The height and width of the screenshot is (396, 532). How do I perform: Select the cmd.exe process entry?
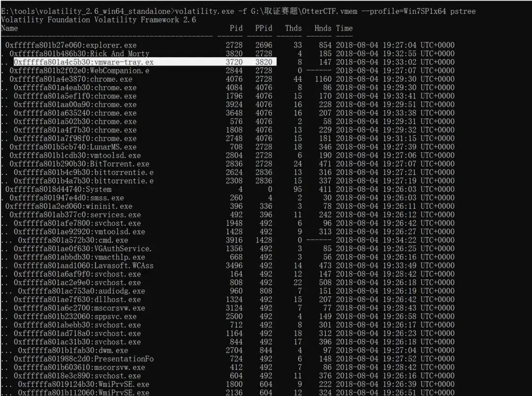click(x=73, y=240)
